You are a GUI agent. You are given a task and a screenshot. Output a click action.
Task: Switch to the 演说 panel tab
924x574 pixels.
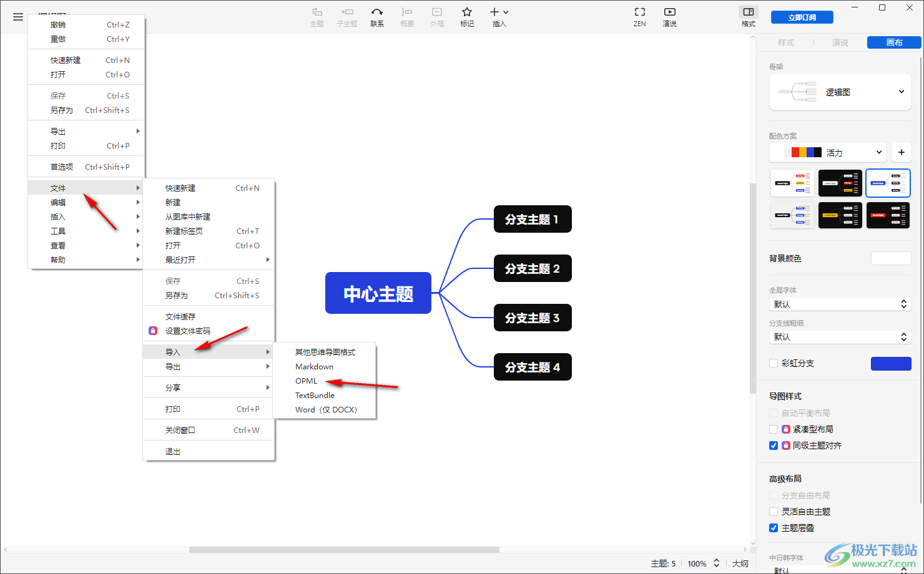click(x=840, y=42)
